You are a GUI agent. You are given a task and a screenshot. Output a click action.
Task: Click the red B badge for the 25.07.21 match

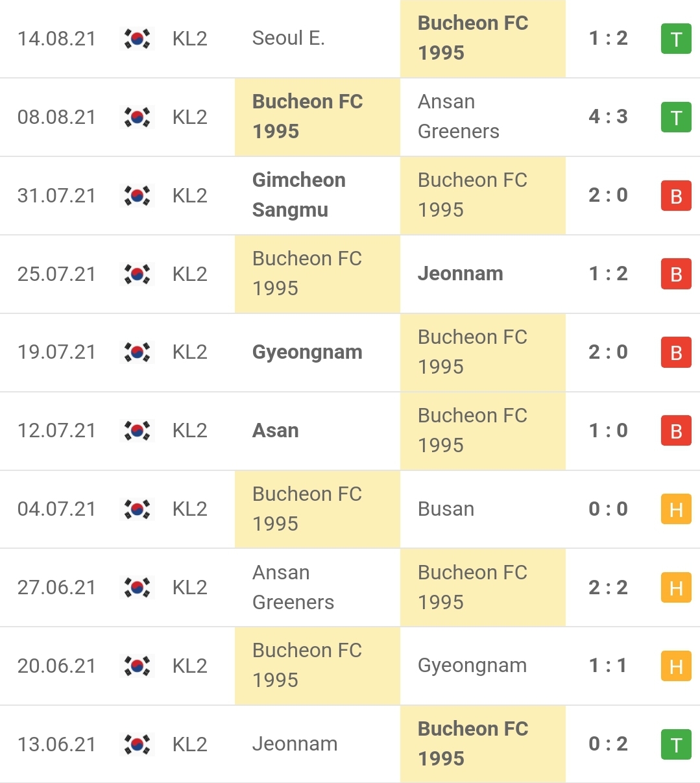click(x=676, y=274)
